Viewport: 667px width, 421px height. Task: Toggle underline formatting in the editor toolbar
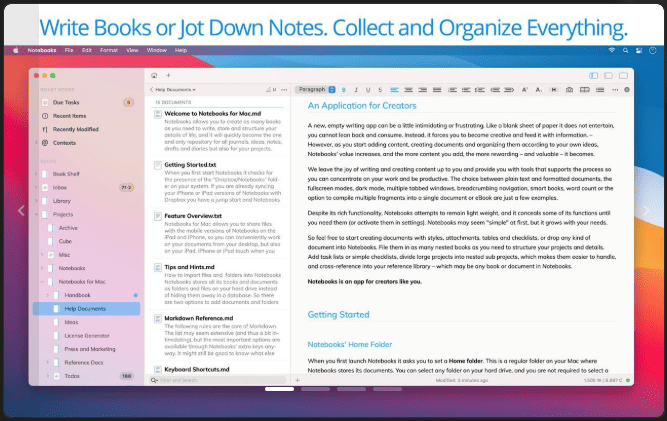[x=368, y=90]
